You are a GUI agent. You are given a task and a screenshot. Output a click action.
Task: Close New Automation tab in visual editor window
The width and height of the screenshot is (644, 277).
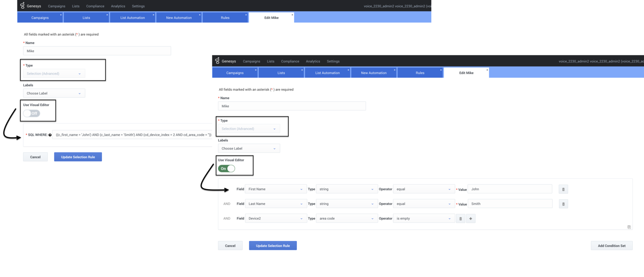pos(395,70)
